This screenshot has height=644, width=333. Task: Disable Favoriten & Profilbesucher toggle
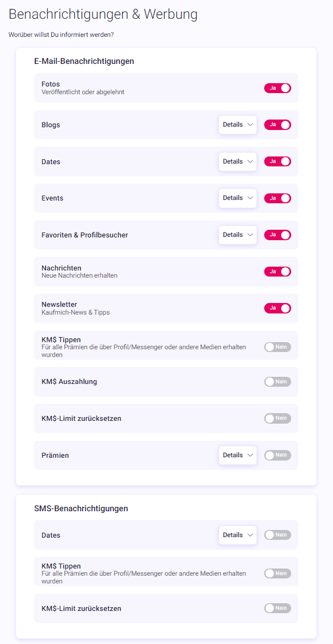click(277, 235)
